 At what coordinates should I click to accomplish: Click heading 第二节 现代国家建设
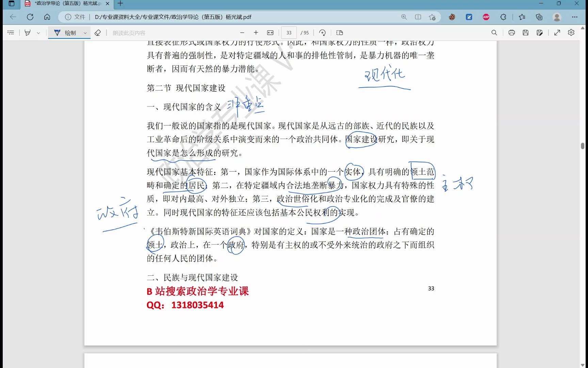[x=186, y=88]
